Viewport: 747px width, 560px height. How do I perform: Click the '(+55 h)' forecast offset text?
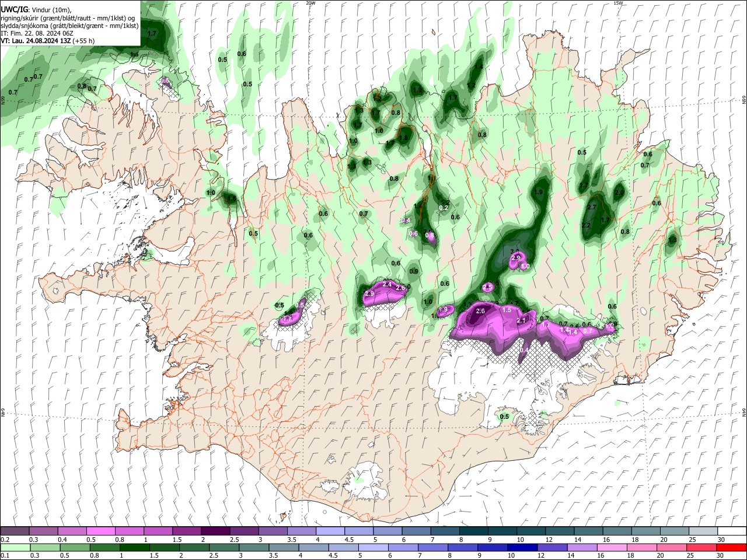click(x=83, y=41)
